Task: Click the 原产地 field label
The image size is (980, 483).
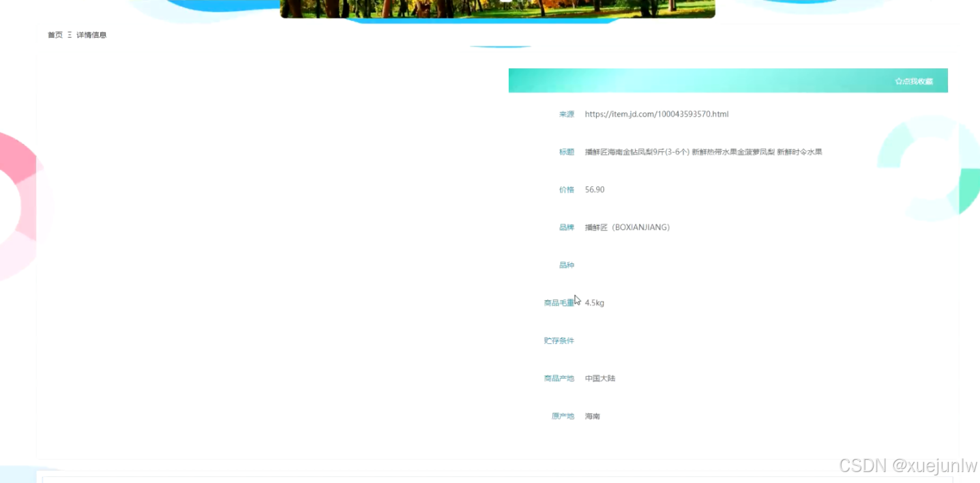Action: pyautogui.click(x=563, y=416)
